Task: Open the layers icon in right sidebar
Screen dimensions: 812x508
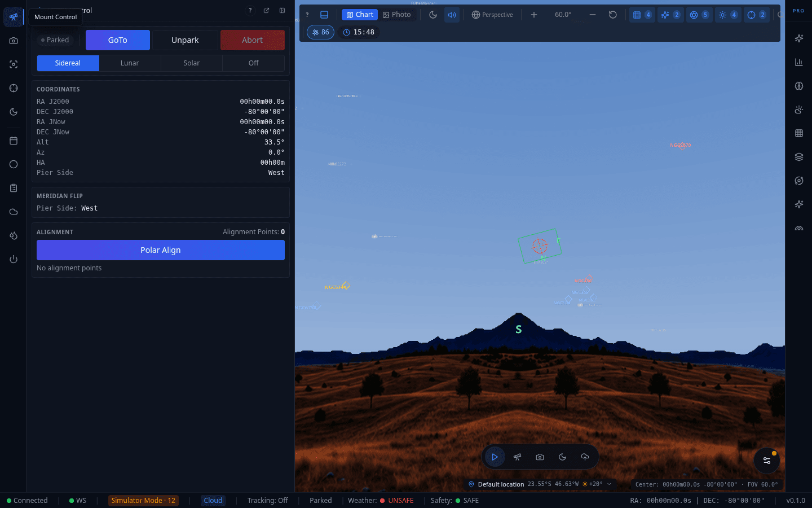Action: pyautogui.click(x=799, y=157)
